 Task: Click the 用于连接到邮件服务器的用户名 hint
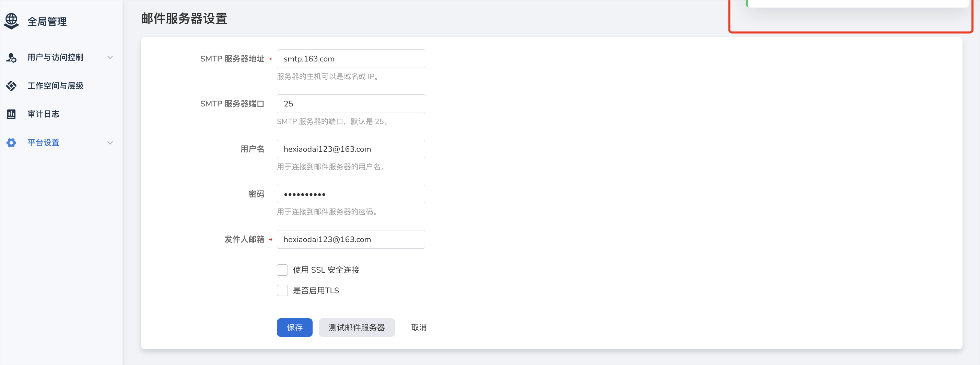[x=331, y=167]
